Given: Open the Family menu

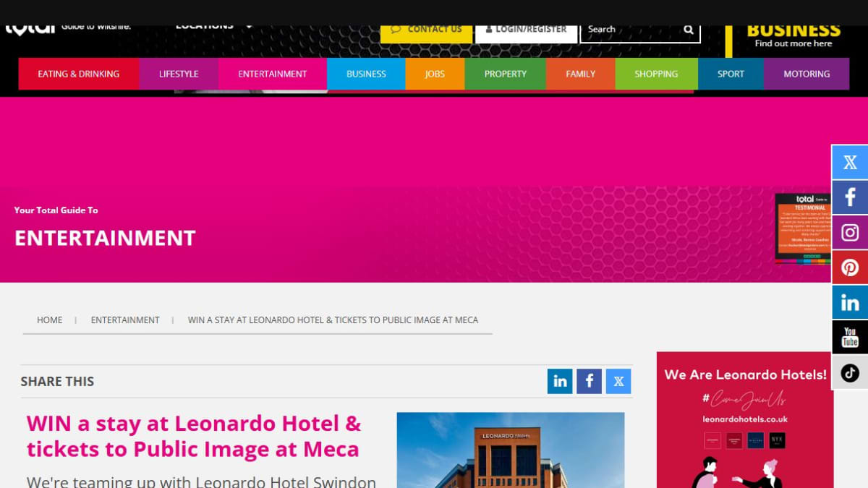Looking at the screenshot, I should pos(581,74).
